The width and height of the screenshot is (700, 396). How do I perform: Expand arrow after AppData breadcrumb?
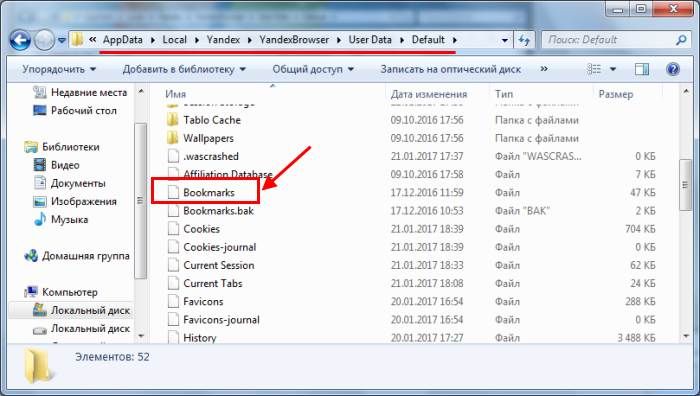click(153, 40)
